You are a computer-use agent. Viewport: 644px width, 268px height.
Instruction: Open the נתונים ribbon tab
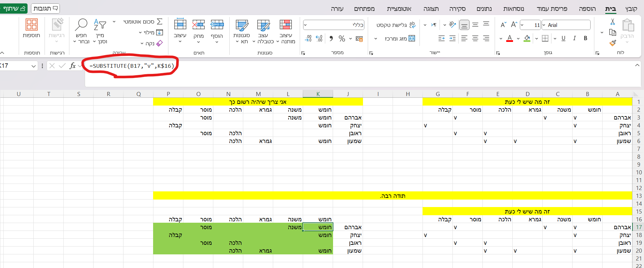(x=484, y=9)
